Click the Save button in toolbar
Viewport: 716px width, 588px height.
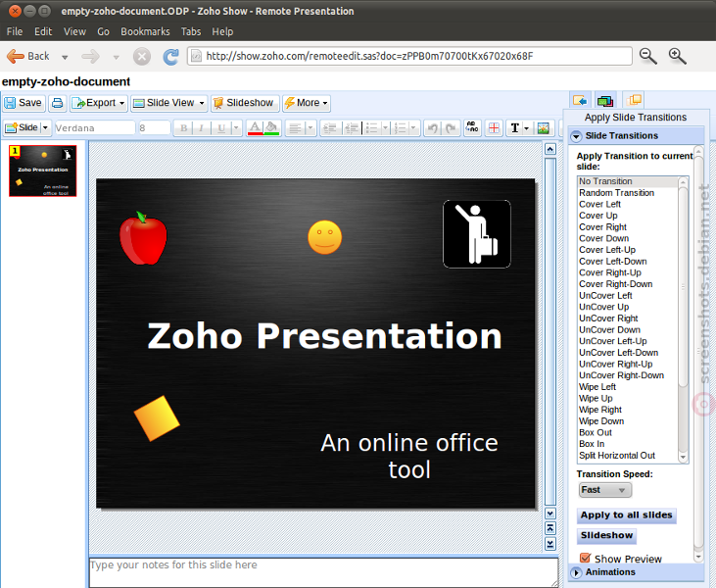tap(24, 103)
